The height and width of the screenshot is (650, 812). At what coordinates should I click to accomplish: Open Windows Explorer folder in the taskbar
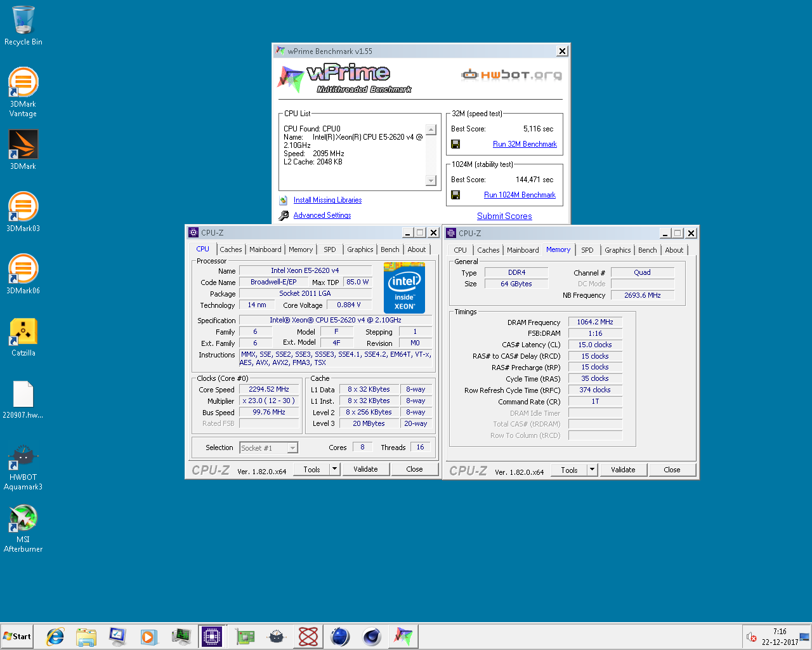[86, 637]
